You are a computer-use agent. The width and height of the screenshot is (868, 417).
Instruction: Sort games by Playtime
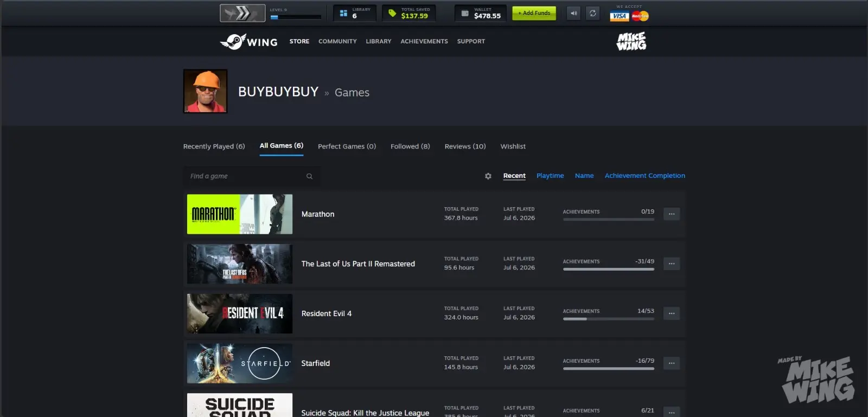(550, 176)
